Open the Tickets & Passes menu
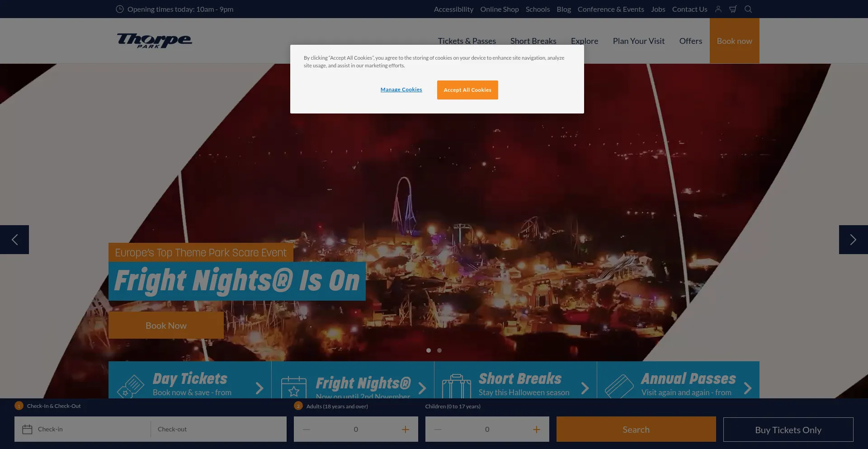868x449 pixels. point(467,41)
